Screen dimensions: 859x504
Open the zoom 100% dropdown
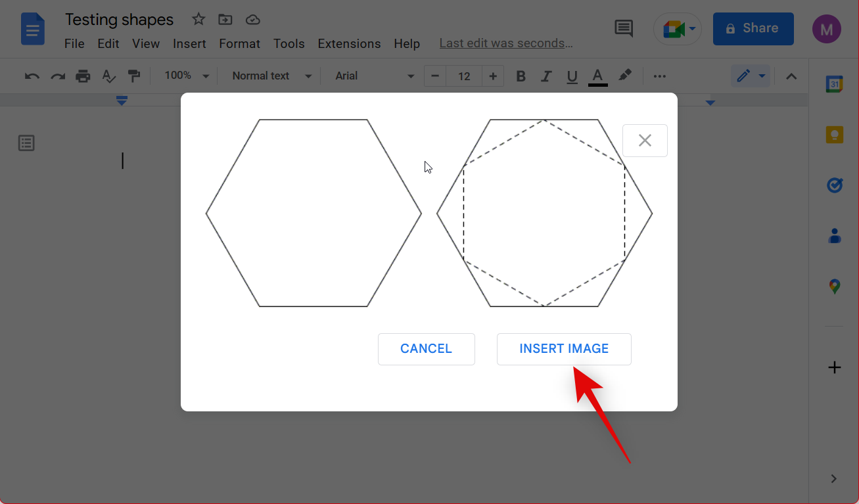pyautogui.click(x=187, y=76)
